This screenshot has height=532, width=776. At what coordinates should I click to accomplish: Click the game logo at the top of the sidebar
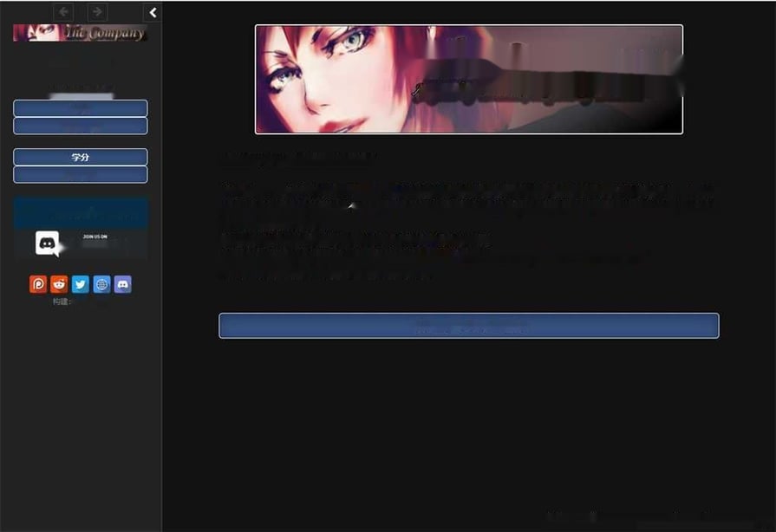(x=80, y=32)
